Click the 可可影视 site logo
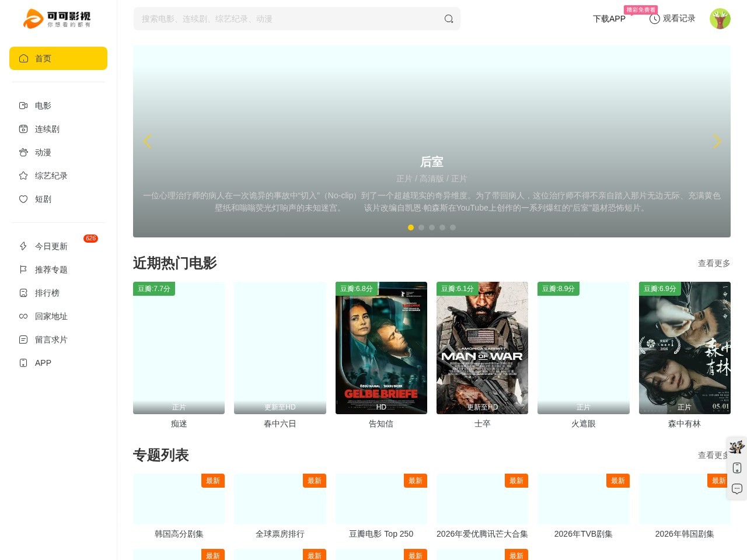Screen dimensions: 747x560 click(x=57, y=19)
